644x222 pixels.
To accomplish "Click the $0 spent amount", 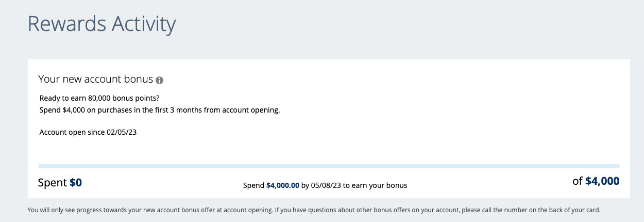I will pos(76,183).
